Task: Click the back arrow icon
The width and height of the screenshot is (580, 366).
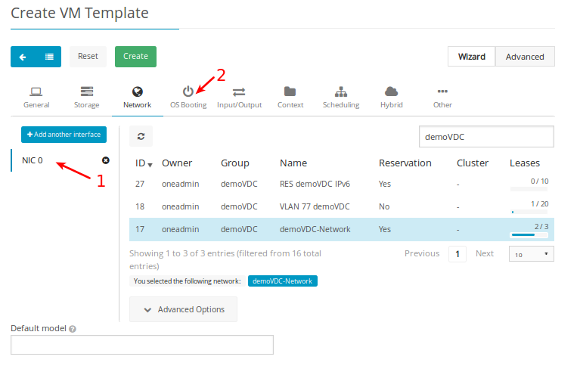Action: click(x=23, y=57)
